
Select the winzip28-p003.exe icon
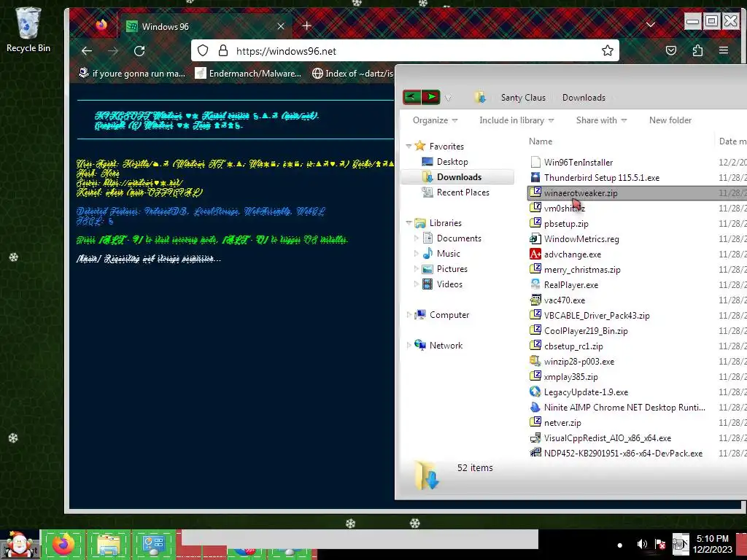[x=535, y=362]
